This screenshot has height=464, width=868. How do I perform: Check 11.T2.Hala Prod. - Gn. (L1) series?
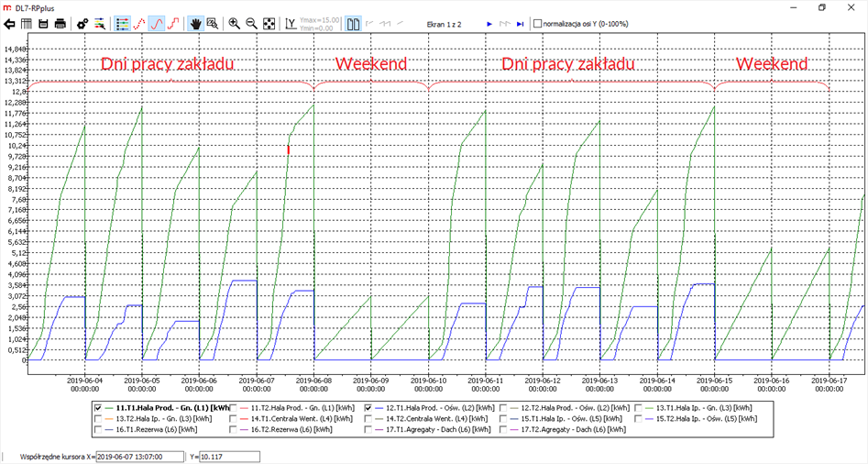[234, 408]
